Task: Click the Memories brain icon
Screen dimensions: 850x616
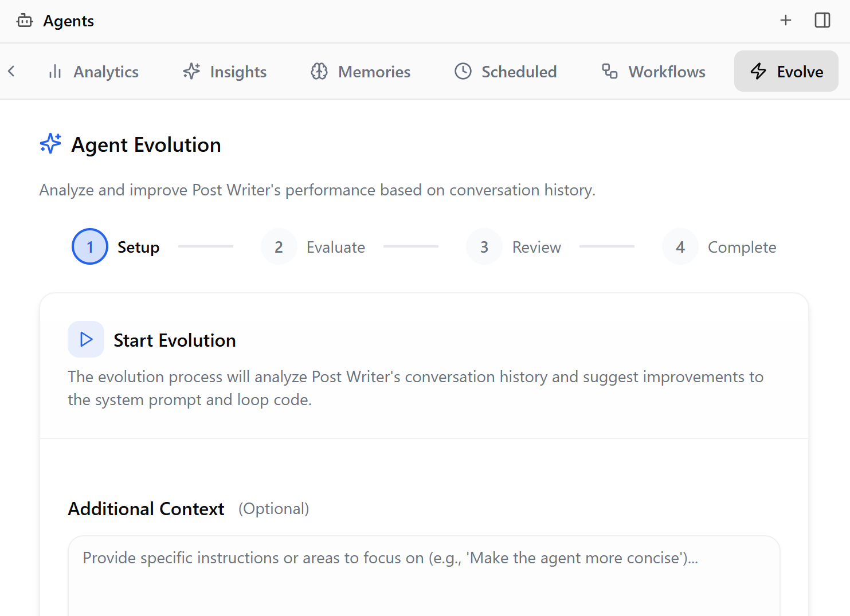Action: click(x=319, y=72)
